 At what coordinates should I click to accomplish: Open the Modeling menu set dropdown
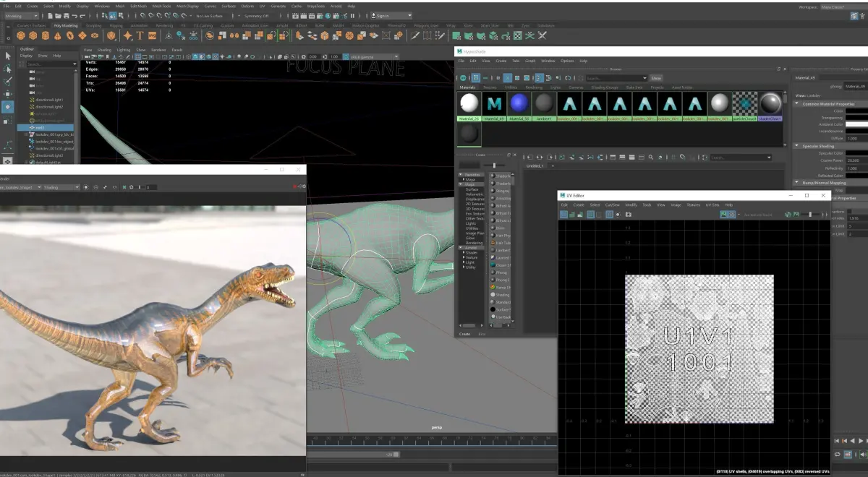[x=22, y=15]
